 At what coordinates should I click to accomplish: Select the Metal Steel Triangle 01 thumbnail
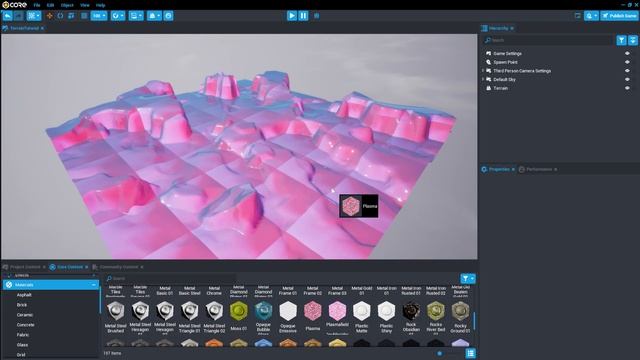189,311
